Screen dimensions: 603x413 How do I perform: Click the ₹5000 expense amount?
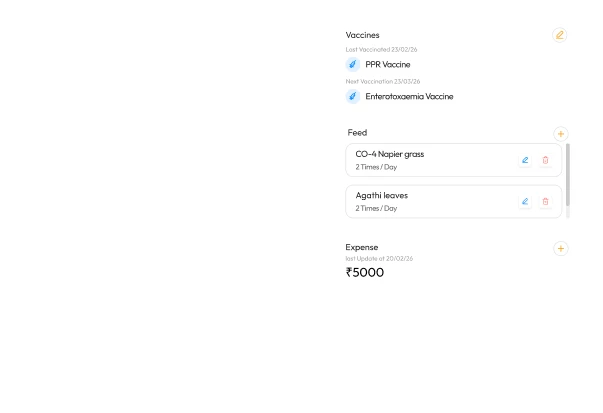(x=365, y=272)
